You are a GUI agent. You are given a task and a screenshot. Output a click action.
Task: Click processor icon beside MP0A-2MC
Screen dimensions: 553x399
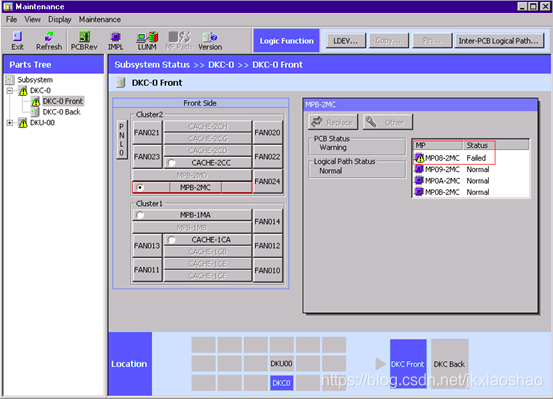(x=419, y=181)
